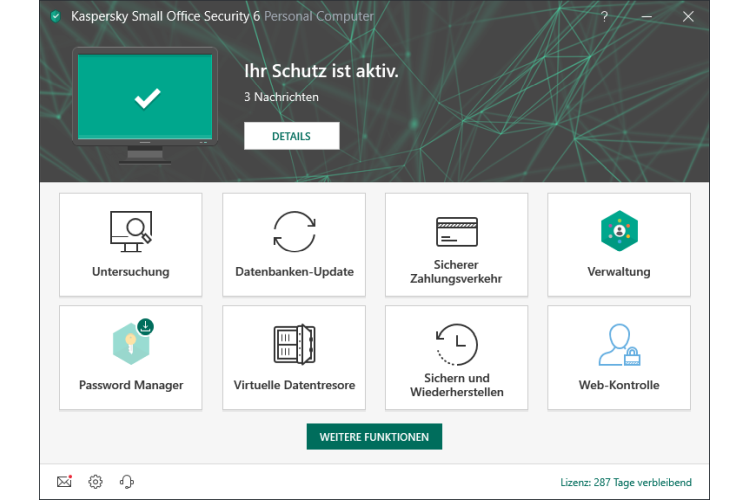The width and height of the screenshot is (750, 500).
Task: Open the help question mark
Action: click(x=604, y=17)
